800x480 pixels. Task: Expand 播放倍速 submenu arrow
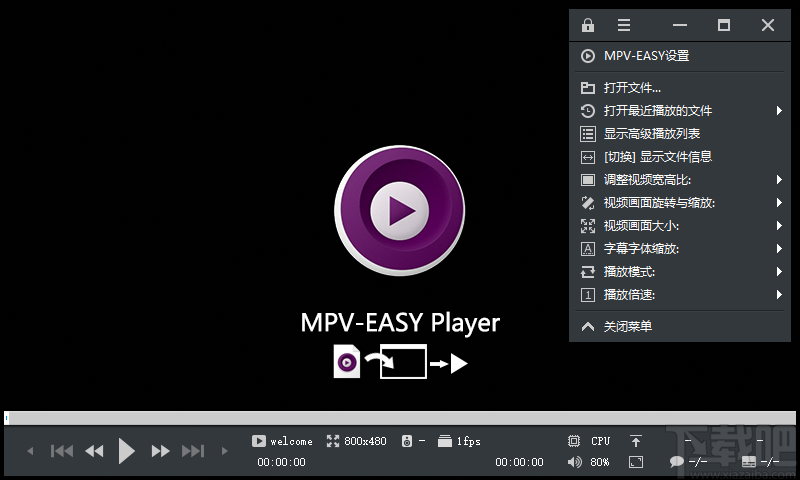pos(779,294)
